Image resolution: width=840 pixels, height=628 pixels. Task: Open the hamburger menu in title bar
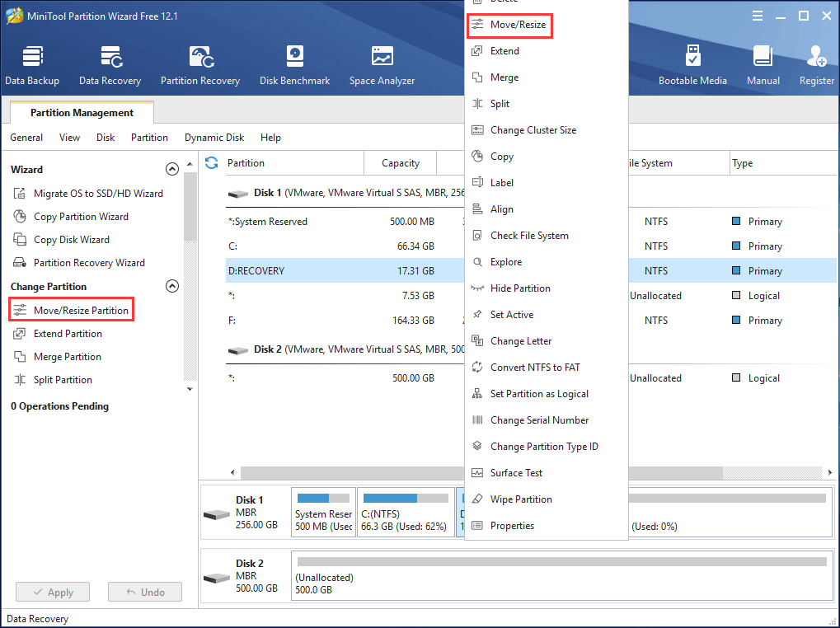pos(758,16)
